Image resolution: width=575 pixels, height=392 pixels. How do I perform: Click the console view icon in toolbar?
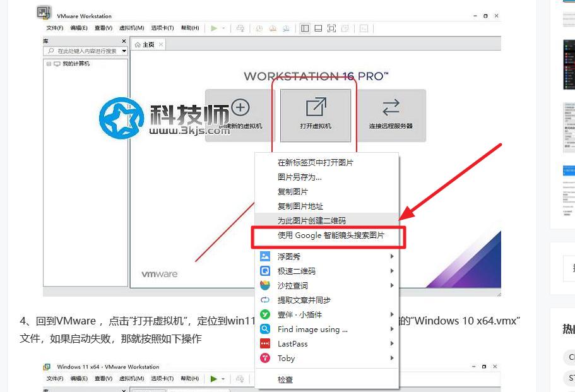coord(364,28)
